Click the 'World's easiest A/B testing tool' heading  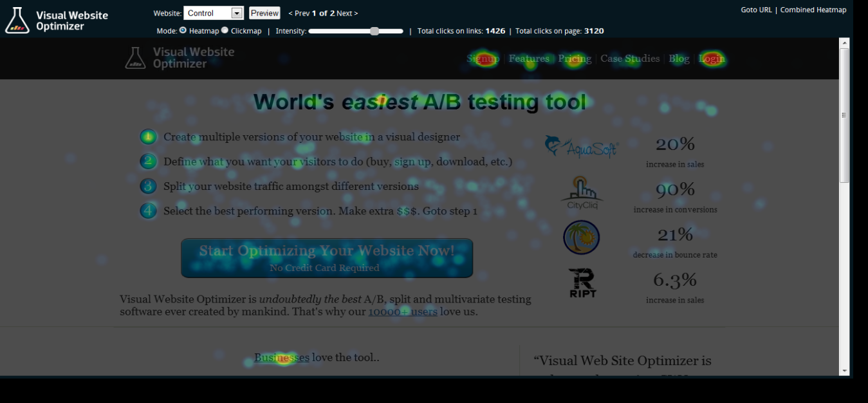420,102
